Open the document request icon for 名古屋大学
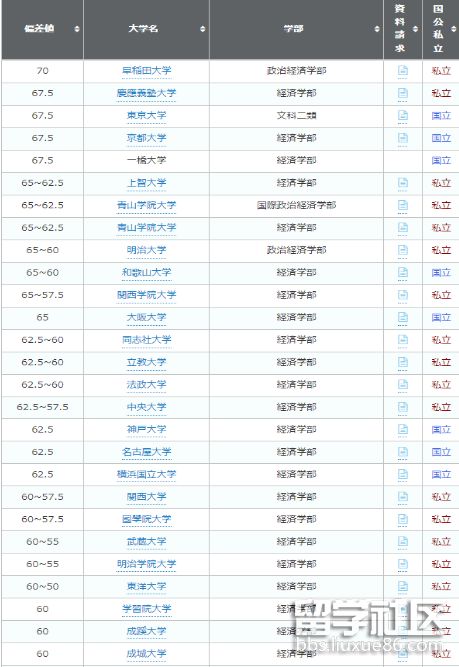The image size is (459, 667). 402,452
